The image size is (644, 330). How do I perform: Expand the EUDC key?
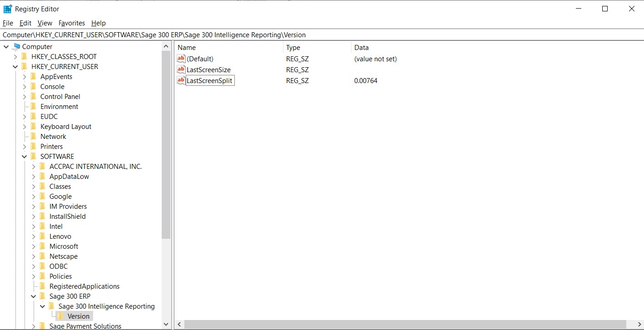point(25,117)
